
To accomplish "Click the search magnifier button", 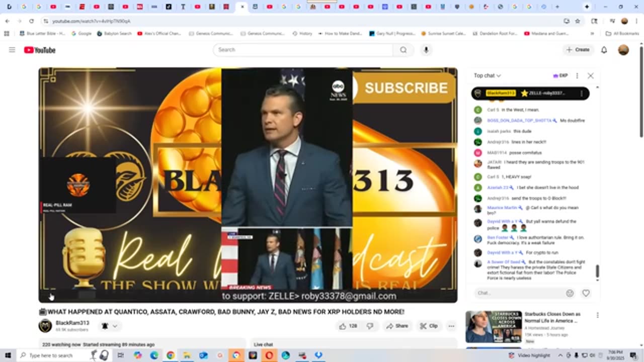I will click(403, 50).
